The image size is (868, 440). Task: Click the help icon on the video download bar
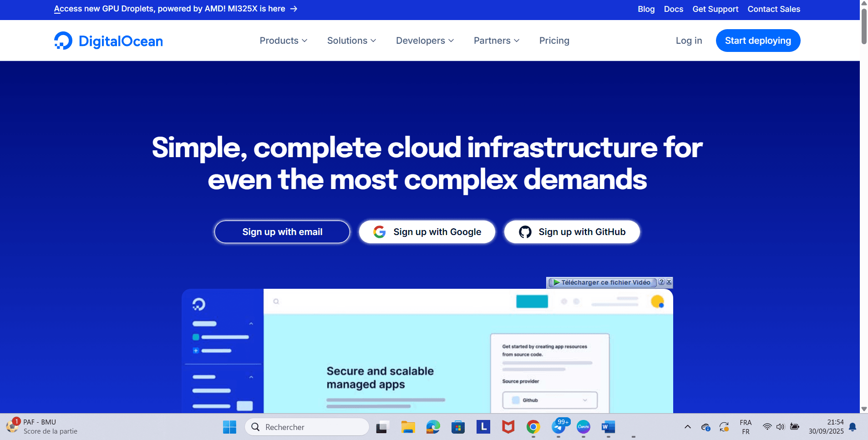point(661,282)
